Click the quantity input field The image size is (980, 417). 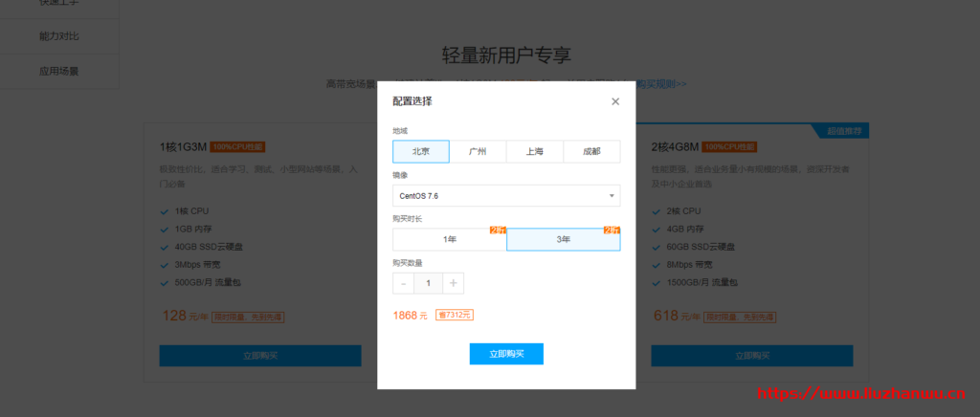point(428,283)
